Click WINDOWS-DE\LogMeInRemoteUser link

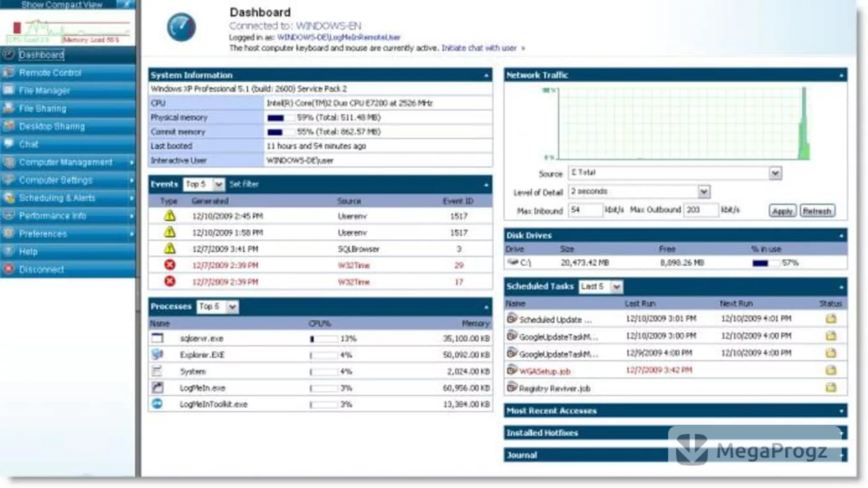tap(339, 37)
